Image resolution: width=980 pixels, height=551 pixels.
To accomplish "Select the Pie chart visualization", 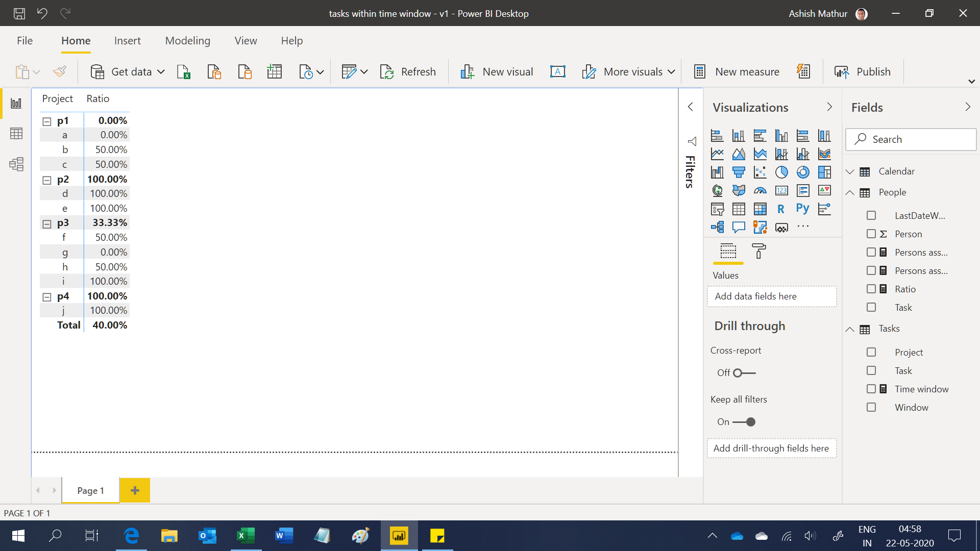I will coord(781,172).
